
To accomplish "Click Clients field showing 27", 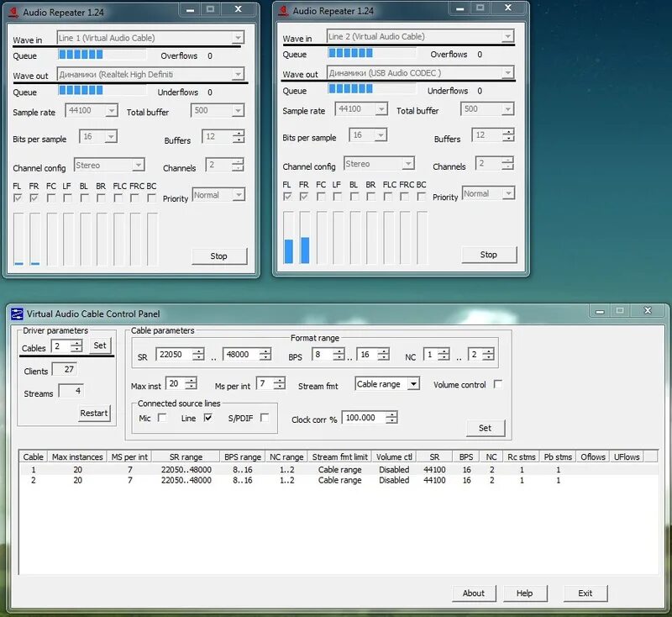I will pyautogui.click(x=65, y=369).
